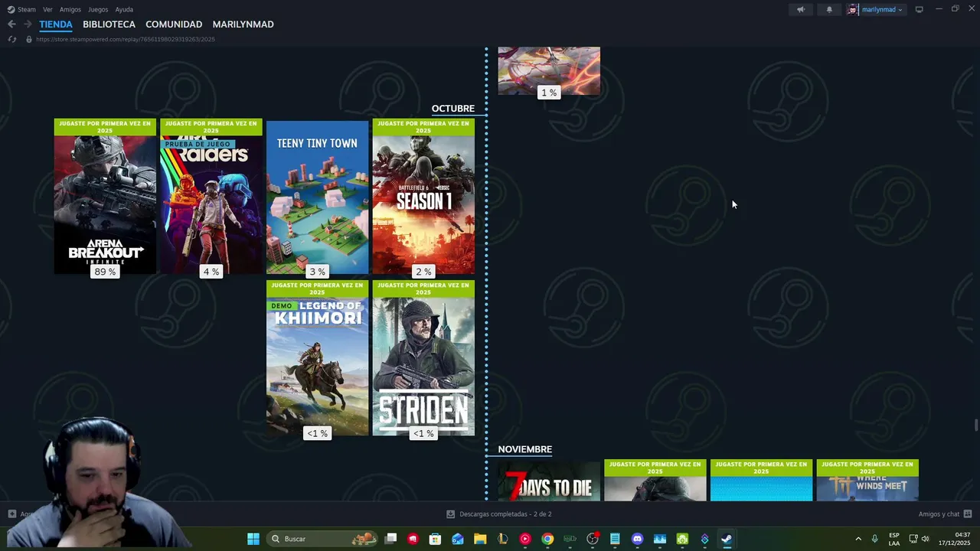Open the Teeny Tiny Town game cover

coord(317,197)
